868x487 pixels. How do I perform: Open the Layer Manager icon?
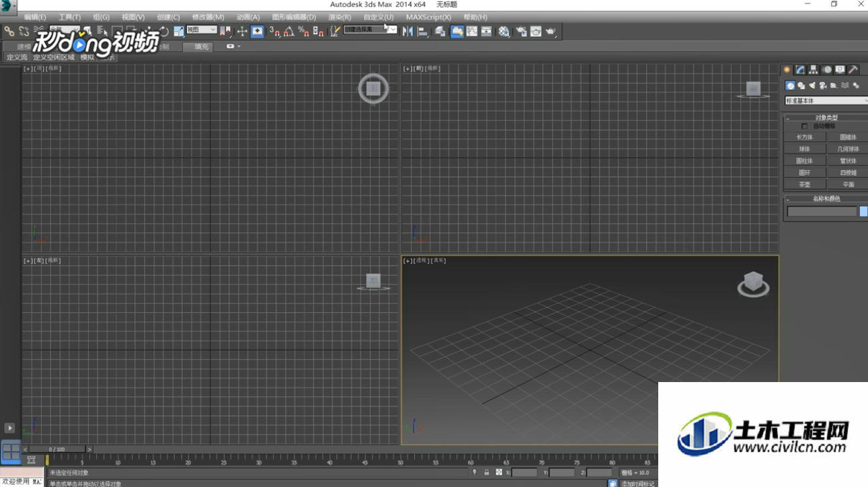tap(440, 31)
